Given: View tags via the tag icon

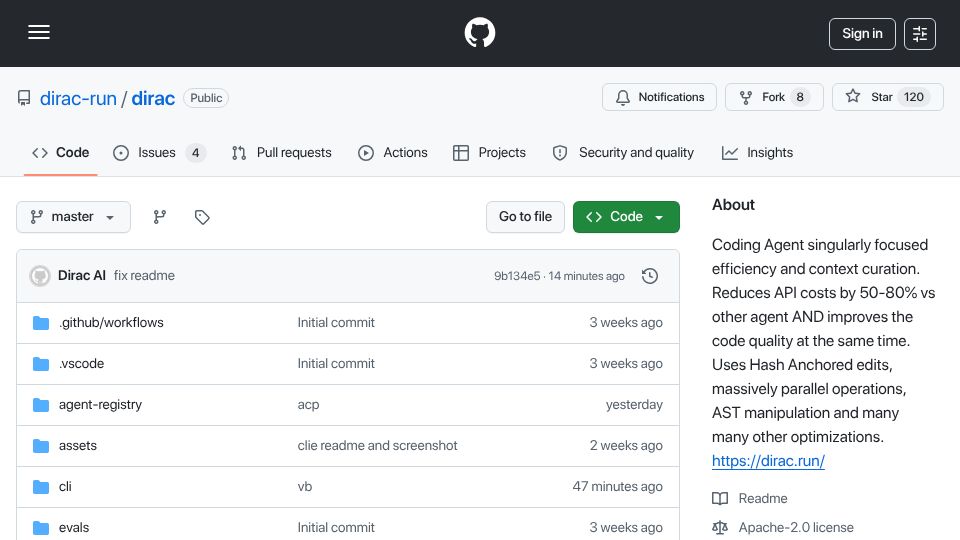Looking at the screenshot, I should [x=202, y=217].
